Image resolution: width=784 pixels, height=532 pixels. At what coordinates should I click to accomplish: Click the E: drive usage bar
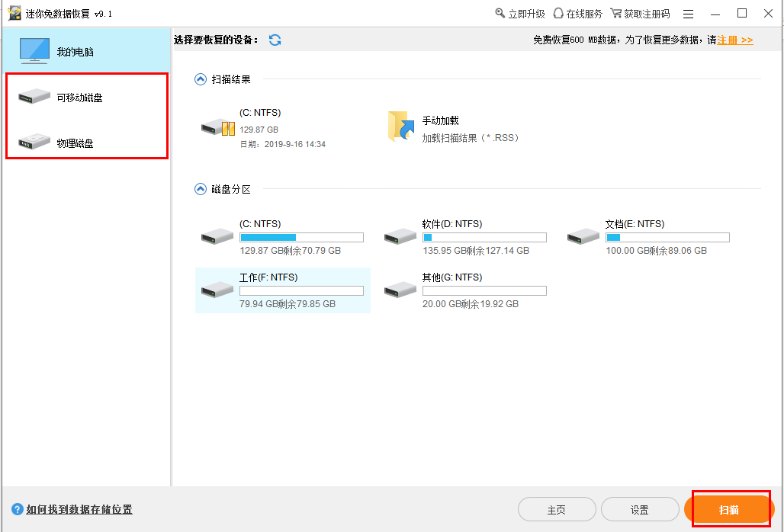pyautogui.click(x=667, y=237)
